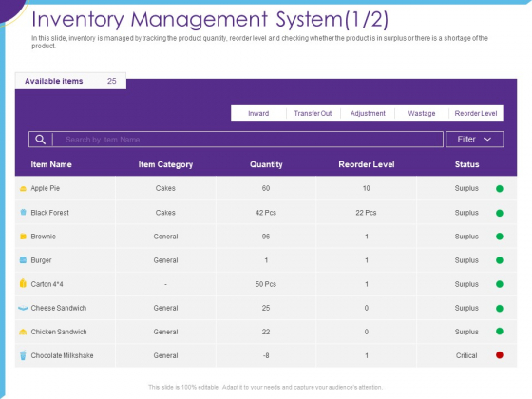Click the quantity 60 for Apple Pie
The height and width of the screenshot is (399, 532).
tap(266, 188)
